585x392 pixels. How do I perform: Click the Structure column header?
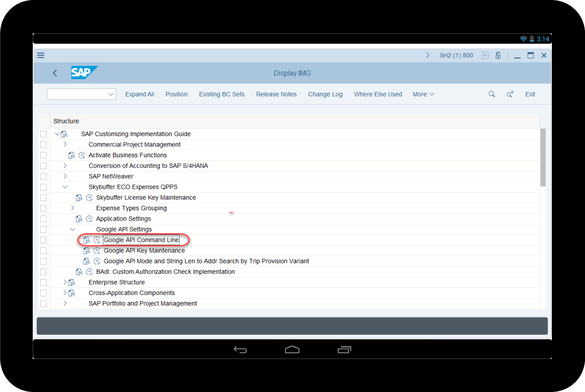(x=66, y=121)
